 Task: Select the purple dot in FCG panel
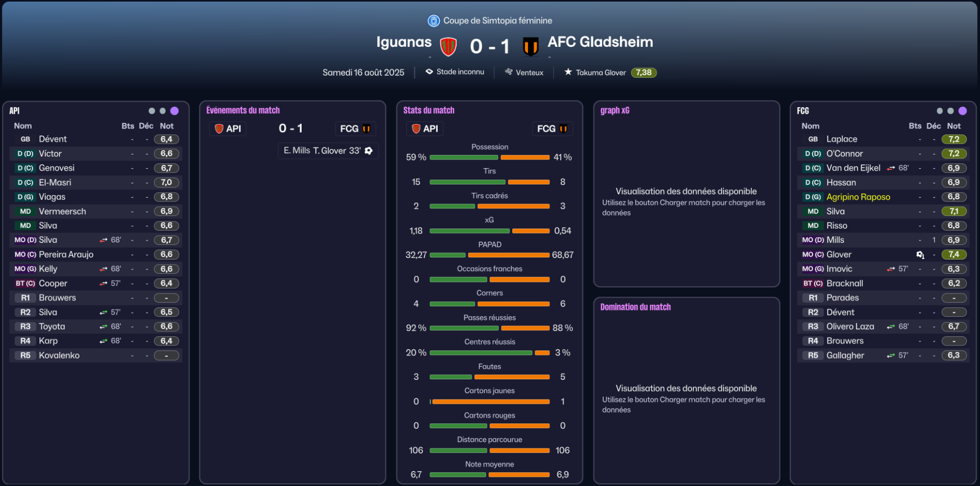[x=963, y=111]
